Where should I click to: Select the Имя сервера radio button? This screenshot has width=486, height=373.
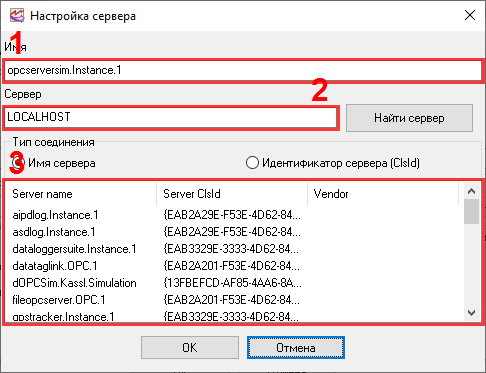18,163
